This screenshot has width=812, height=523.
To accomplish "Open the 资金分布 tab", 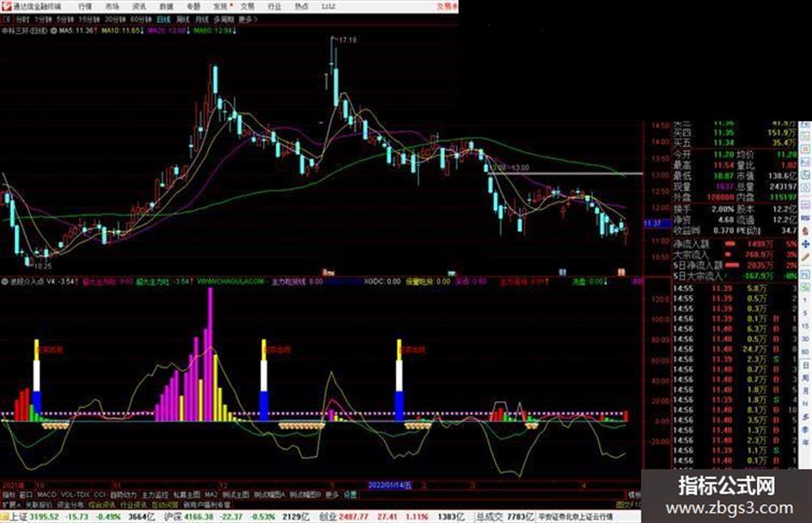I will [x=70, y=504].
